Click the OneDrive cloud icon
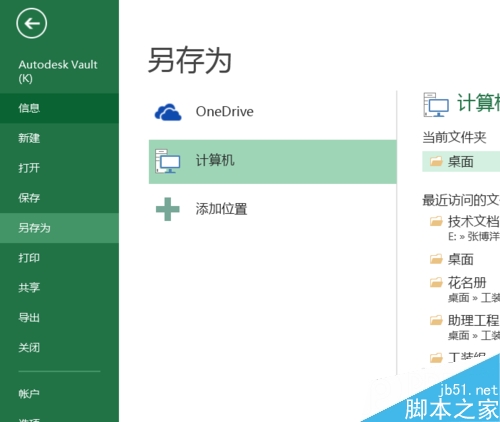 [x=168, y=112]
